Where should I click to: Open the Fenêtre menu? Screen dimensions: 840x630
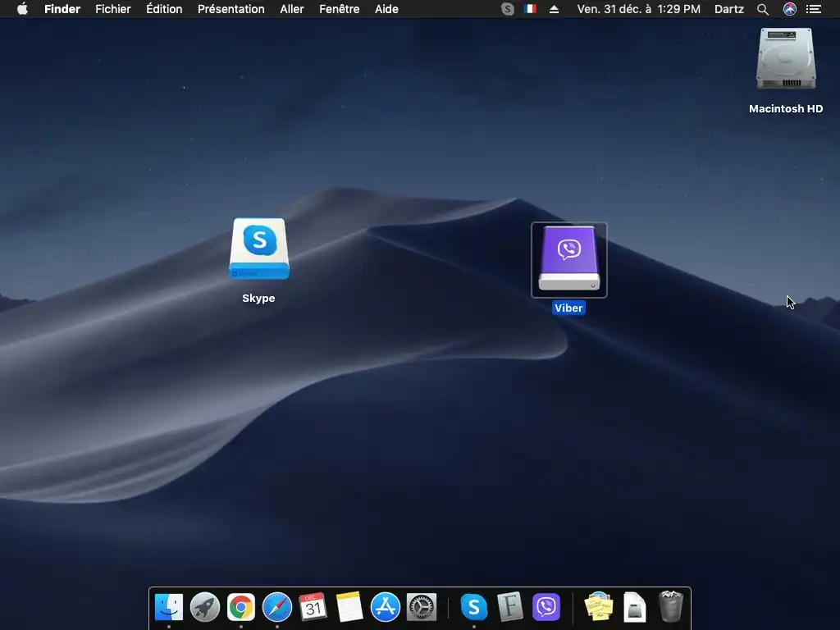[x=339, y=9]
